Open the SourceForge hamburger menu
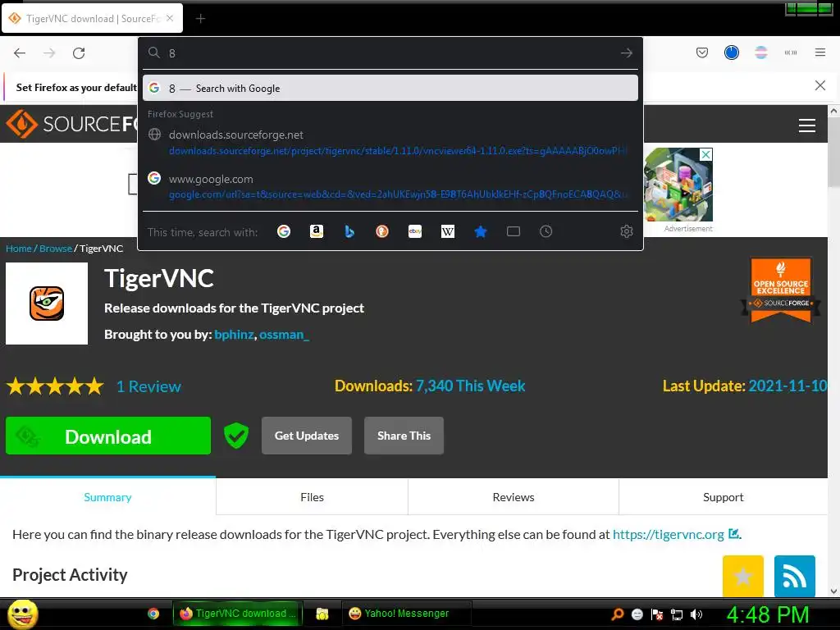 [x=807, y=126]
